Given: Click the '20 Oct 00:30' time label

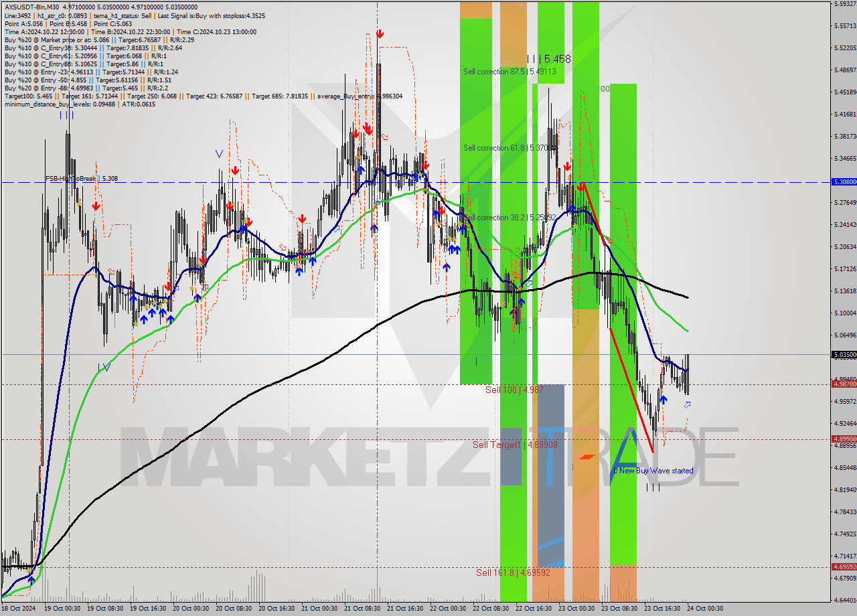Looking at the screenshot, I should pos(191,609).
